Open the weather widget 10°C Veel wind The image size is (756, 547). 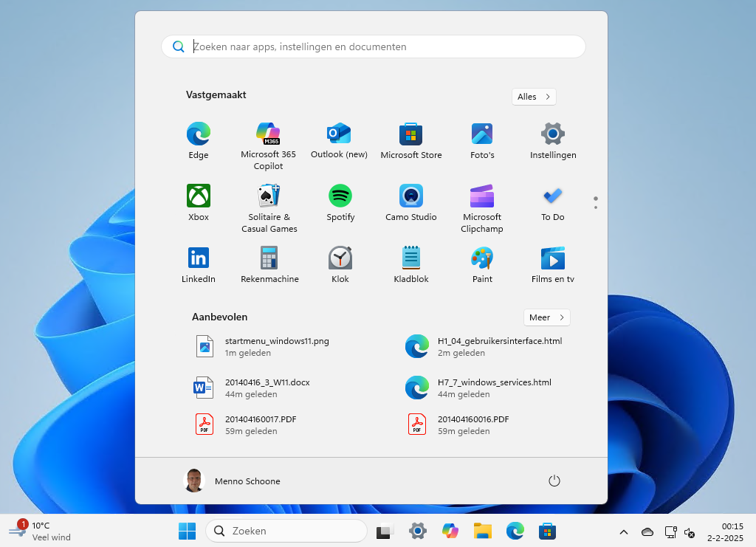coord(41,531)
